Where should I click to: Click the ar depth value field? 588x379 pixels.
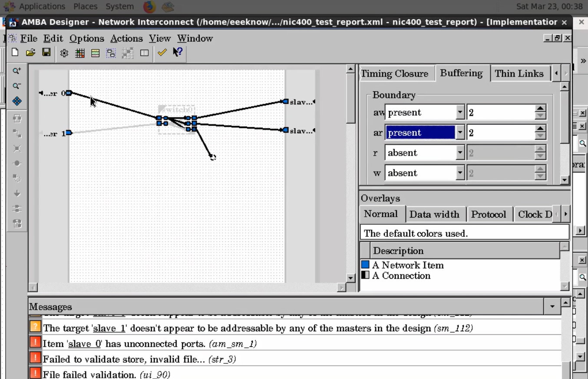pyautogui.click(x=500, y=133)
